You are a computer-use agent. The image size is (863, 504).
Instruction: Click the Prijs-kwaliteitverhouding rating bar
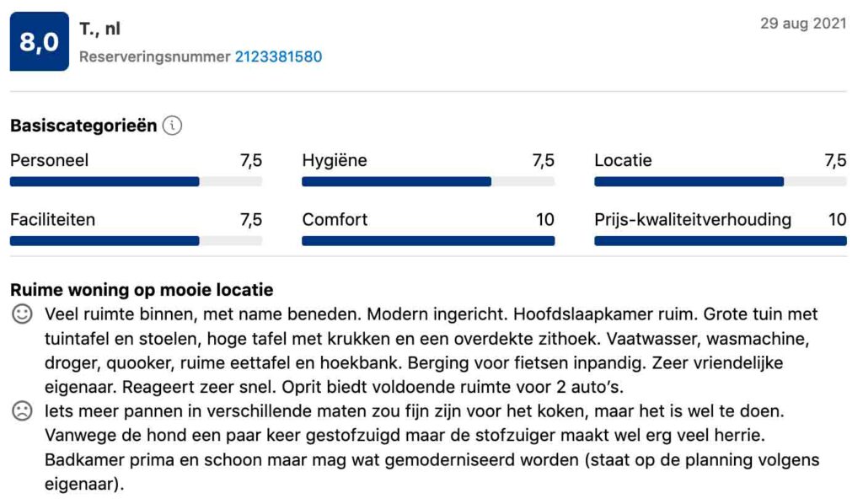click(x=720, y=240)
